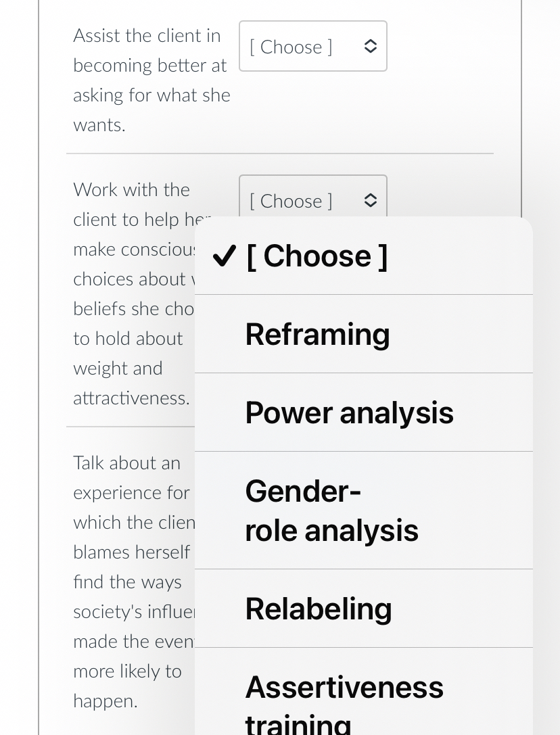Click up-down arrows on the 'Assist the client' dropdown
Viewport: 560px width, 735px height.
click(x=370, y=47)
